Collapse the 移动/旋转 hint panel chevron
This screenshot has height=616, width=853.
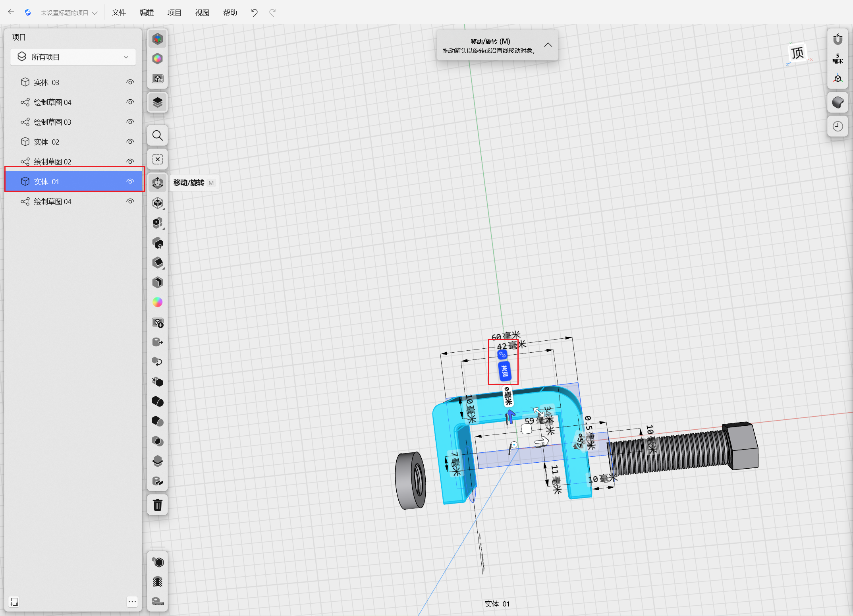pyautogui.click(x=548, y=45)
